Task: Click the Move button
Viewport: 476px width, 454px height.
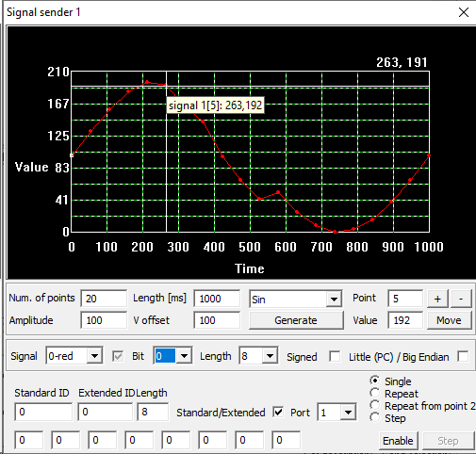Action: tap(450, 320)
